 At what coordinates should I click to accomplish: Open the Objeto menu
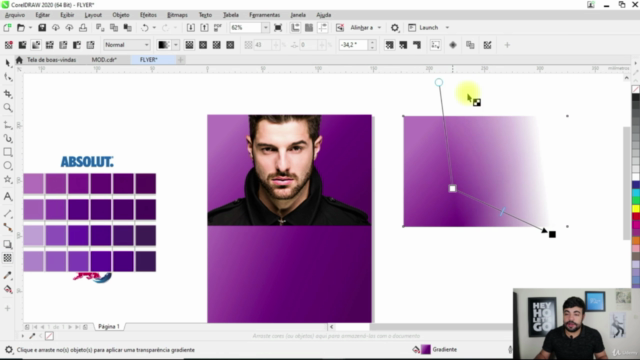(x=121, y=15)
